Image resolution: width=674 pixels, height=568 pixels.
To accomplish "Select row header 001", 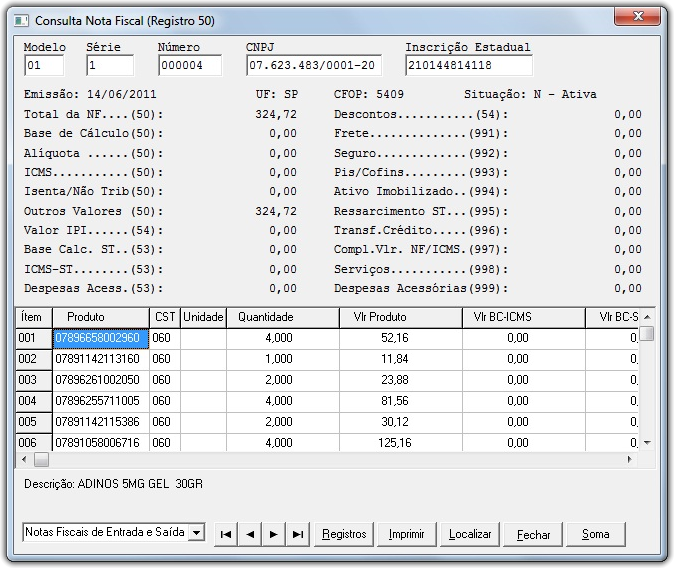I will (x=34, y=338).
